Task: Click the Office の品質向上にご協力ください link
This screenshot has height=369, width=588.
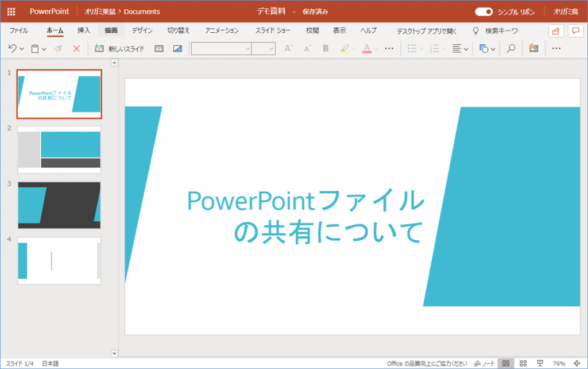Action: point(427,363)
